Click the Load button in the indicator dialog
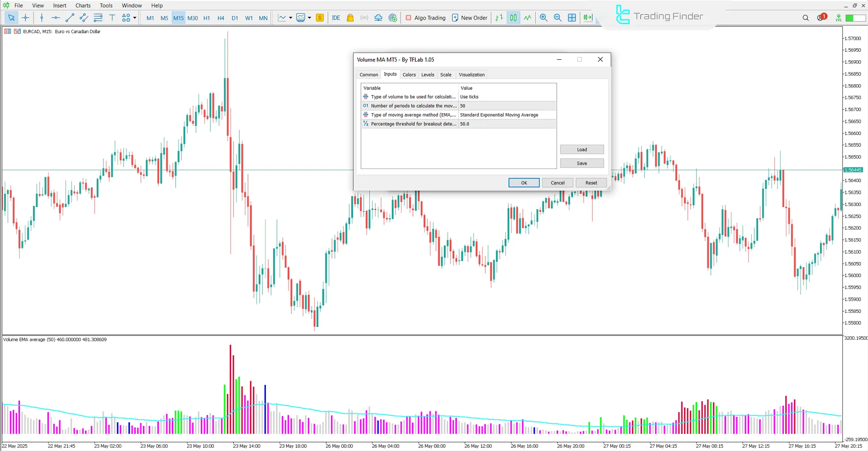 582,149
